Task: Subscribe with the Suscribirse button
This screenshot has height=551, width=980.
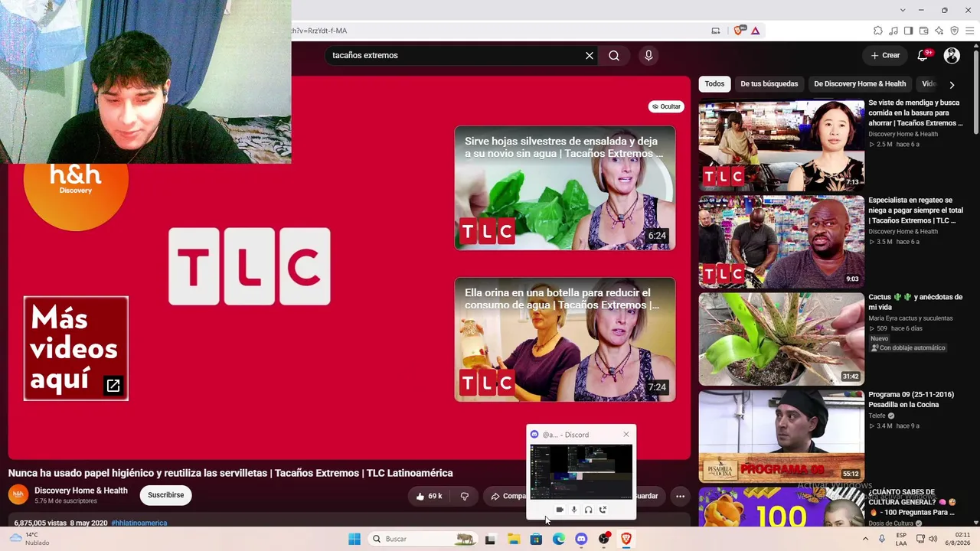Action: coord(166,495)
